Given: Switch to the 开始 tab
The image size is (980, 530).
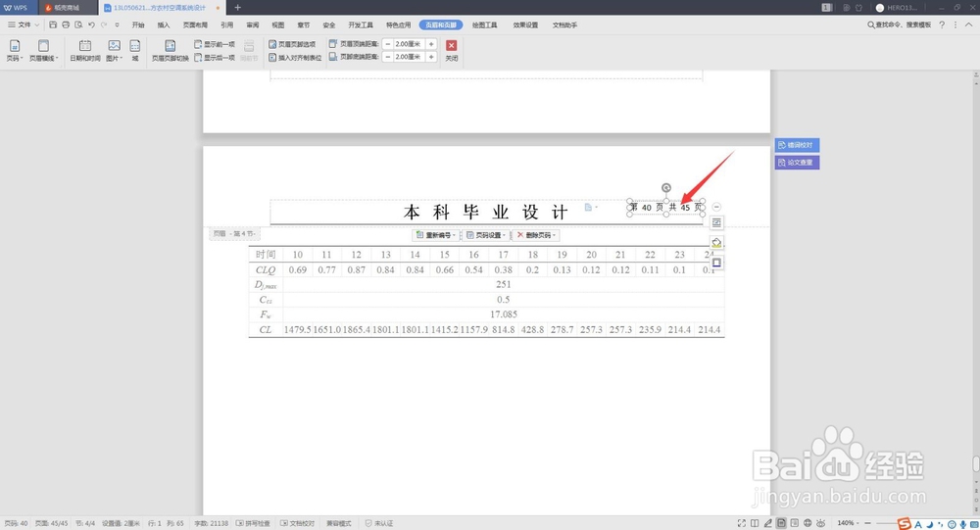Looking at the screenshot, I should point(138,25).
